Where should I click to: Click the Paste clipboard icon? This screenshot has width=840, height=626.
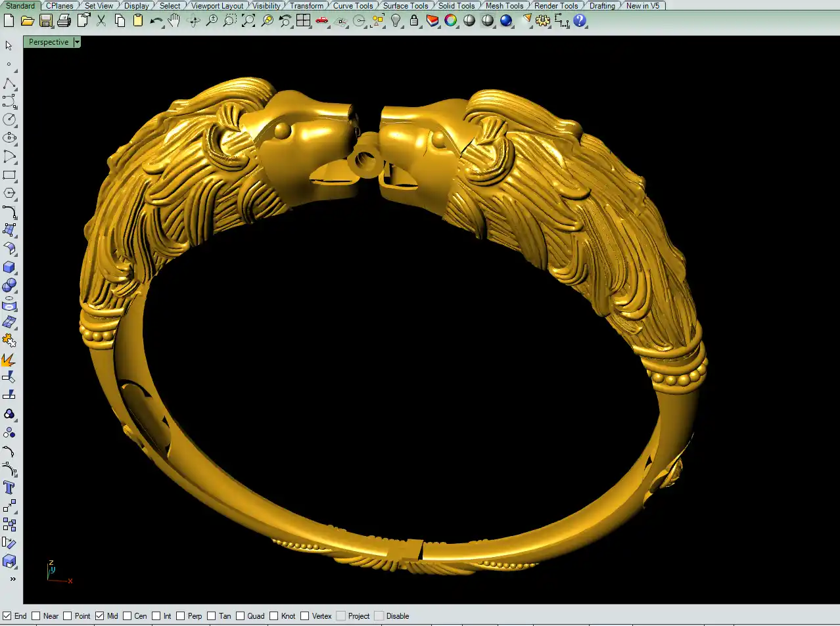pyautogui.click(x=138, y=20)
